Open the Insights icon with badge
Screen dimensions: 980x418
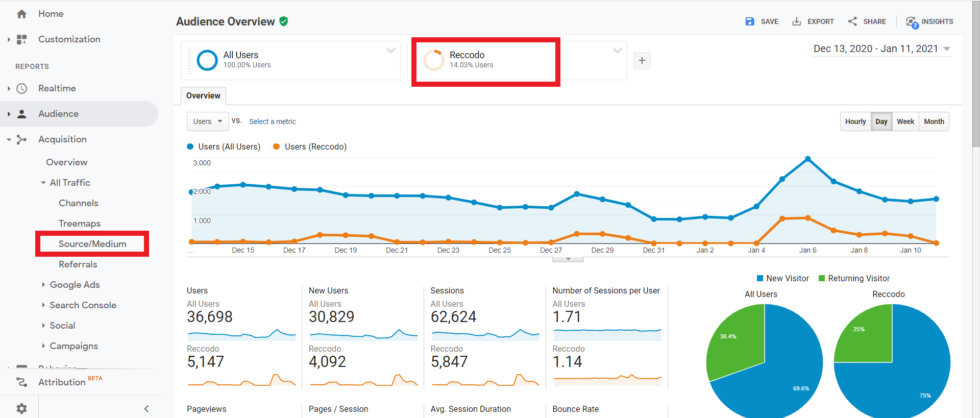pyautogui.click(x=912, y=22)
